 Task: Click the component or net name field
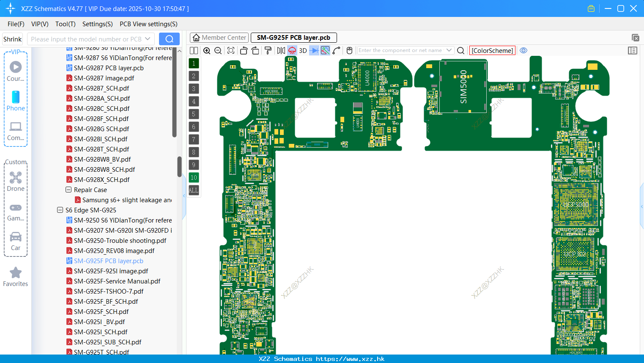coord(400,50)
